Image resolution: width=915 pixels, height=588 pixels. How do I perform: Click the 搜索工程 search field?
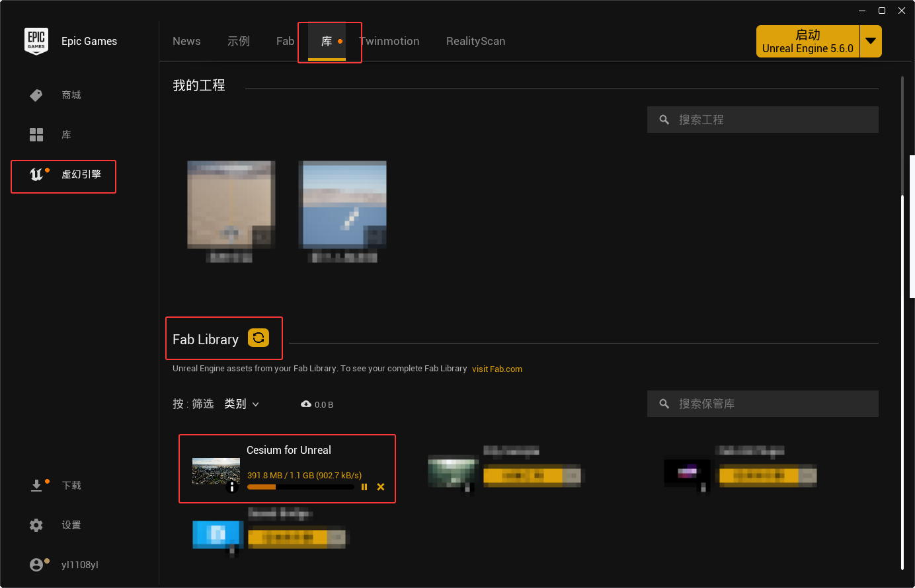tap(762, 120)
